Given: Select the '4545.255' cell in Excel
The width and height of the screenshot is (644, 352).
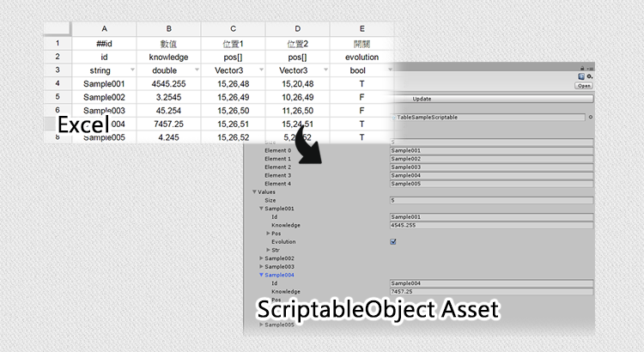Looking at the screenshot, I should click(169, 84).
